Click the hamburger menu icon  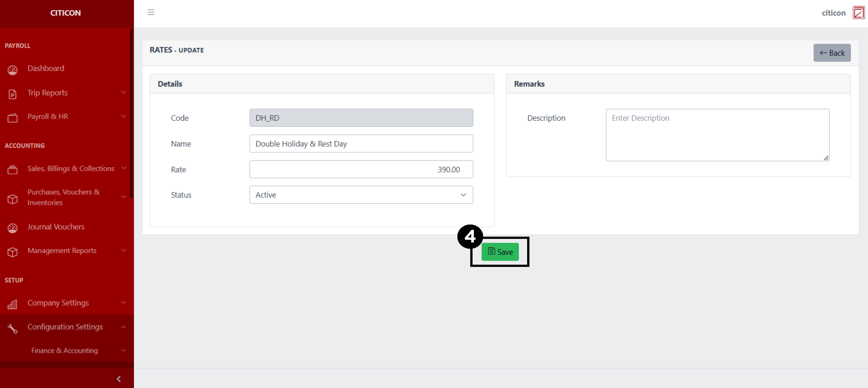(x=151, y=12)
